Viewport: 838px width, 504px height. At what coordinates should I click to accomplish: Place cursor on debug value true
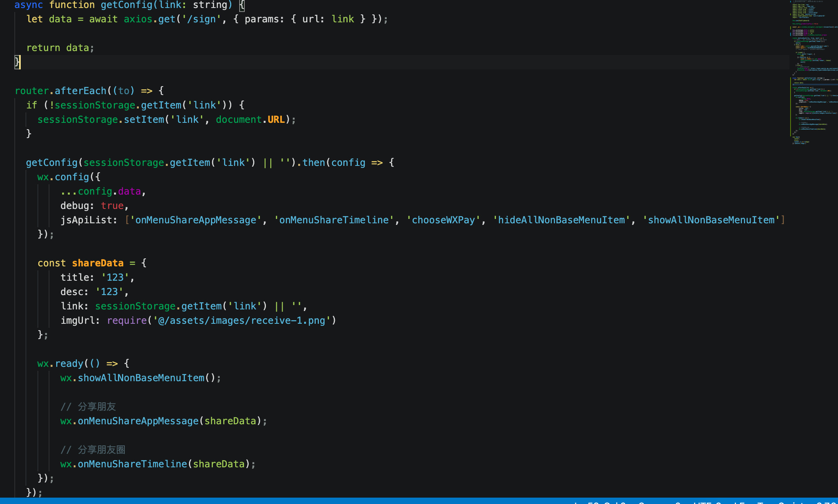pyautogui.click(x=112, y=205)
